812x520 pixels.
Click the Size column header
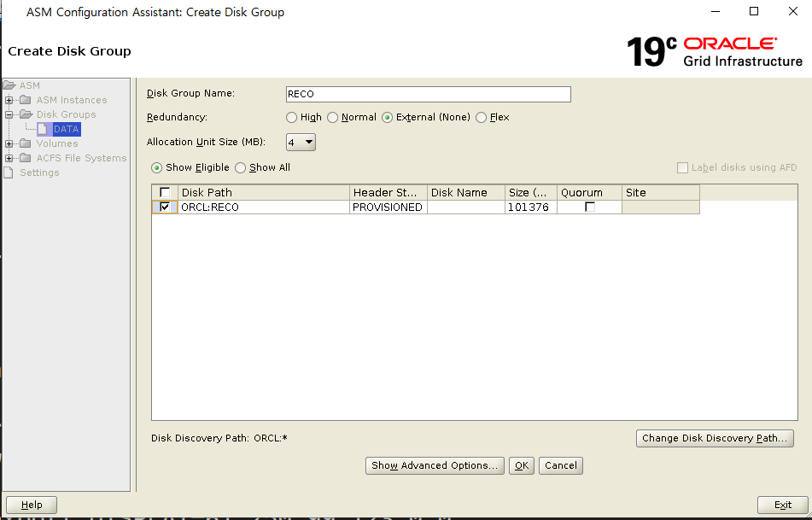pos(531,193)
